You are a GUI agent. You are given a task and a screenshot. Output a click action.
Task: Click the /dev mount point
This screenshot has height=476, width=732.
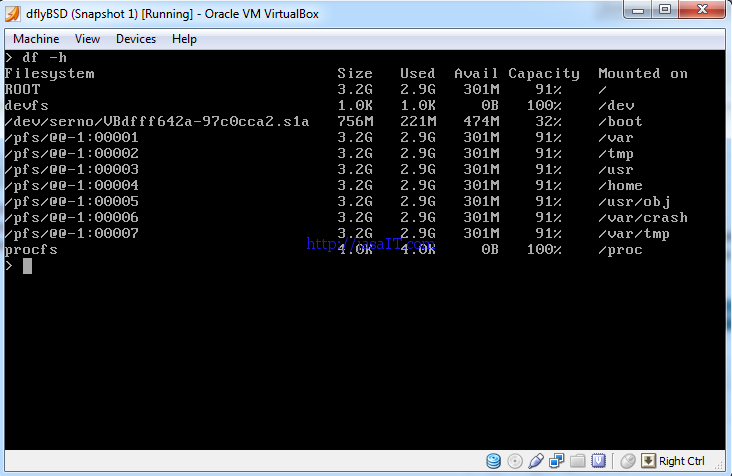[x=616, y=105]
